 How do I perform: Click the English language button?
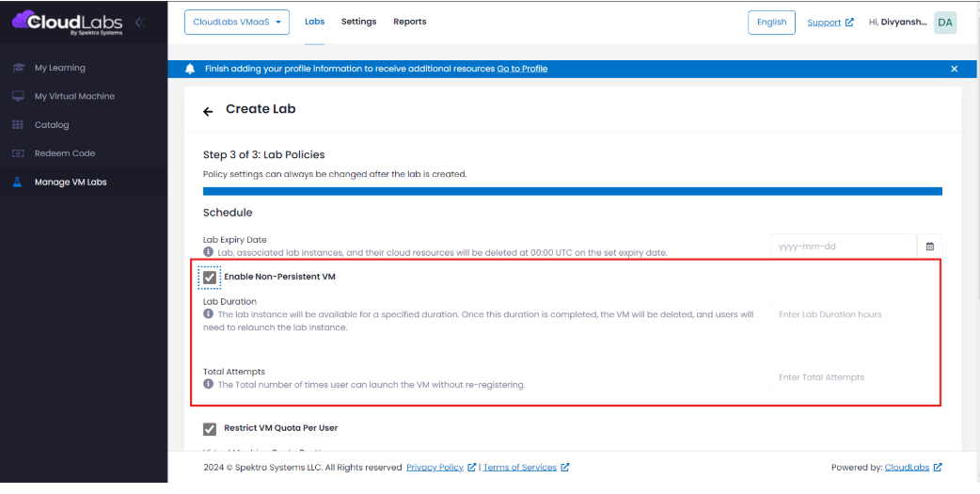pos(771,22)
